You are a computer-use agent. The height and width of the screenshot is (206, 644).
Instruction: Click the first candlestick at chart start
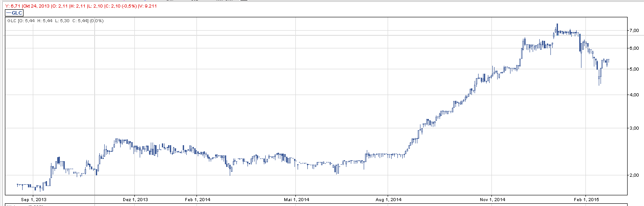tap(17, 184)
